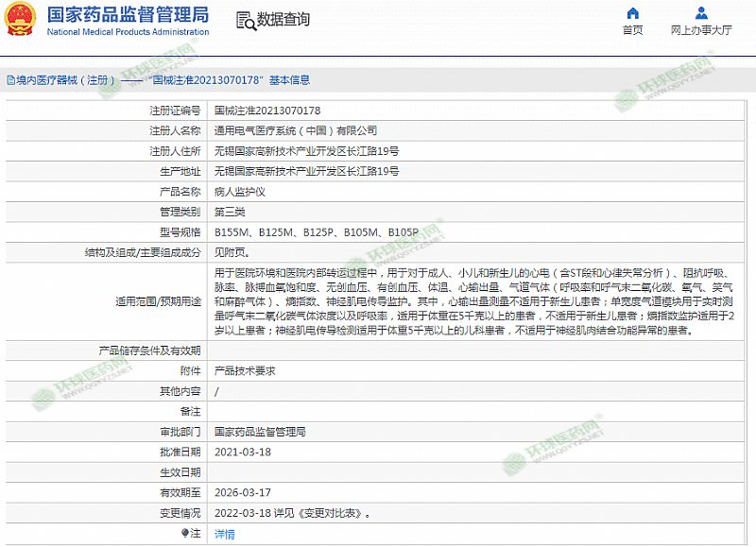Click the 首页 home icon

632,13
